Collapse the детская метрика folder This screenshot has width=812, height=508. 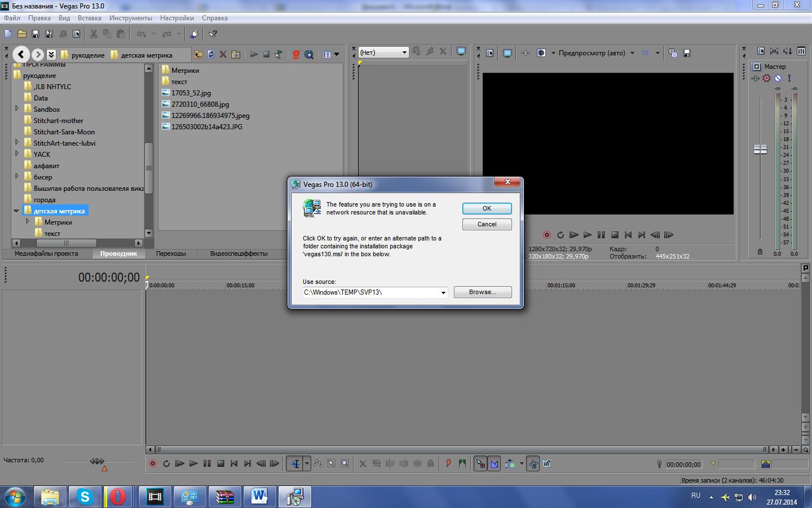tap(16, 211)
